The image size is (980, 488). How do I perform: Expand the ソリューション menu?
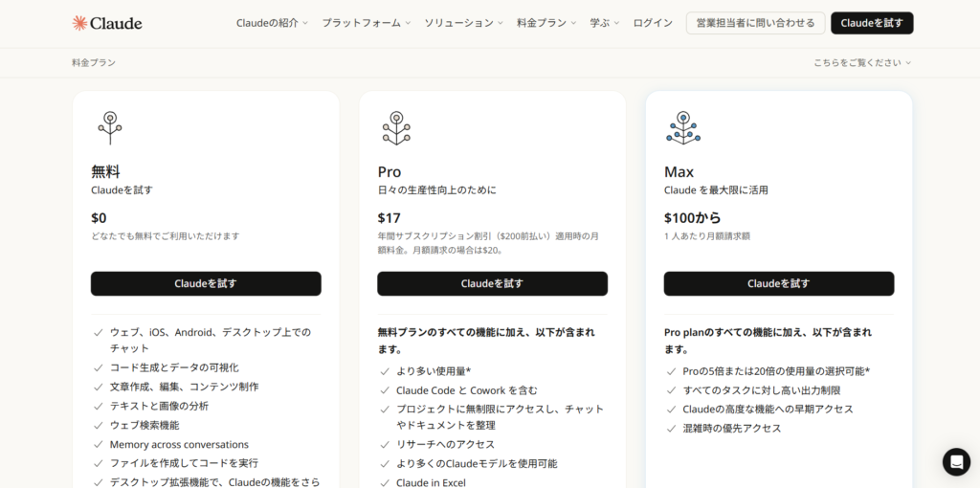coord(463,23)
